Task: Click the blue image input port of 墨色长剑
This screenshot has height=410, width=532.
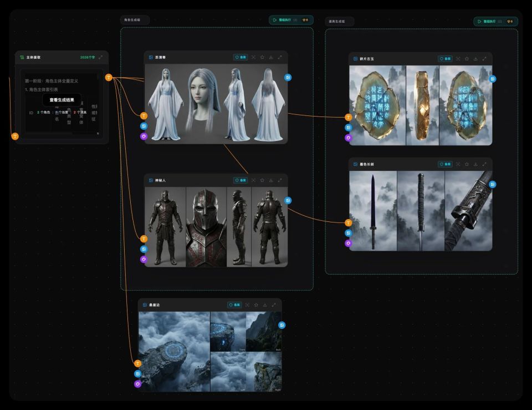Action: tap(349, 232)
